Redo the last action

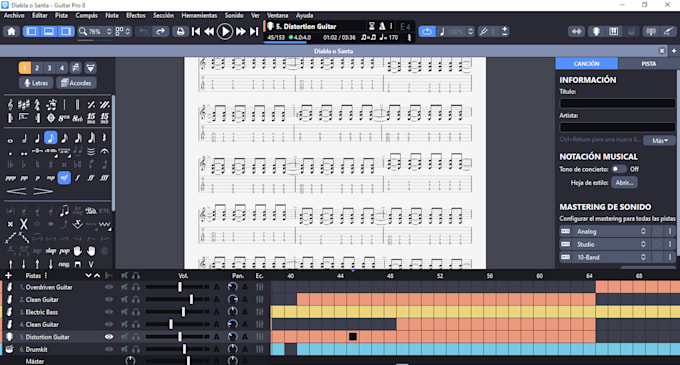tap(160, 31)
